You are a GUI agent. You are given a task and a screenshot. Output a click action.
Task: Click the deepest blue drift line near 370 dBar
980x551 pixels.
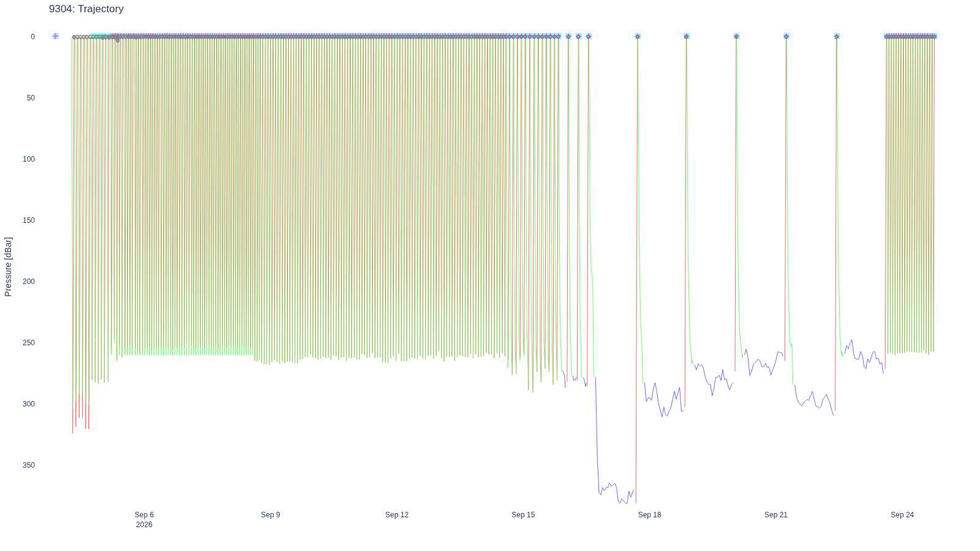click(x=616, y=490)
